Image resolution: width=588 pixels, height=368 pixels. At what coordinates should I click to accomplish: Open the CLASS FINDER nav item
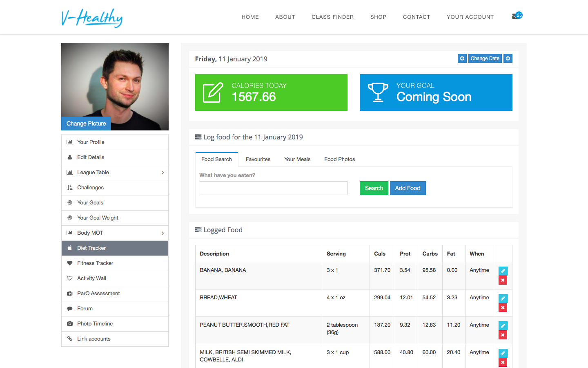(333, 17)
